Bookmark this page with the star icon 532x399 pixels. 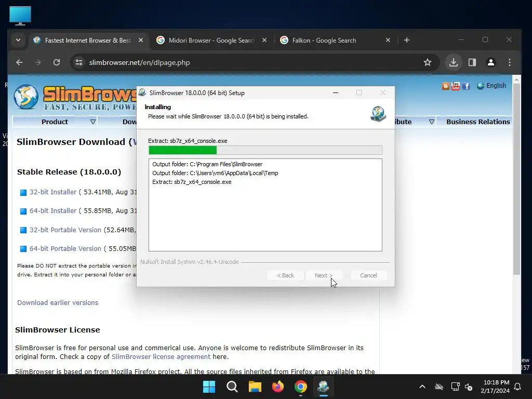point(428,62)
